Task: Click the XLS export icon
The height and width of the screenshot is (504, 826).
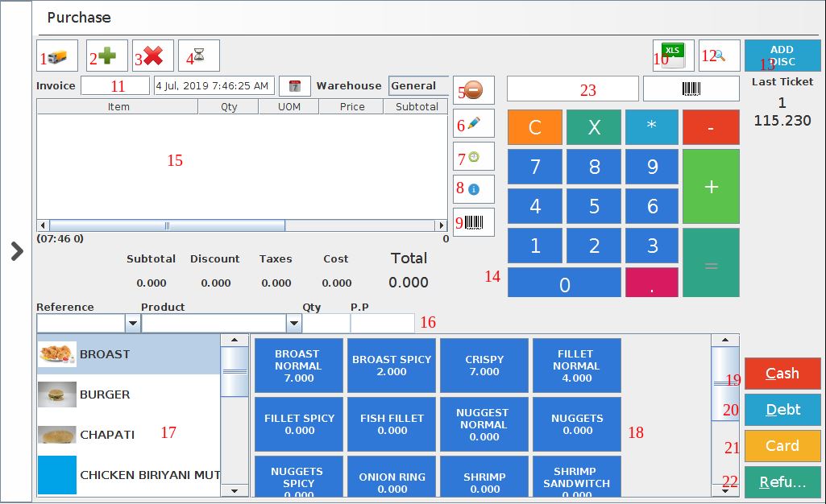Action: tap(673, 56)
